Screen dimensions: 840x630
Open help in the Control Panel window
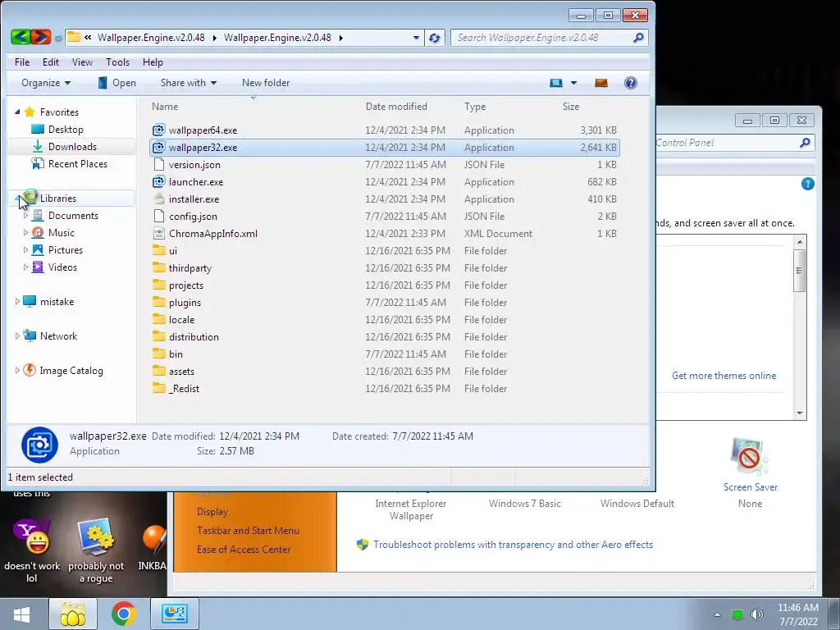click(807, 184)
